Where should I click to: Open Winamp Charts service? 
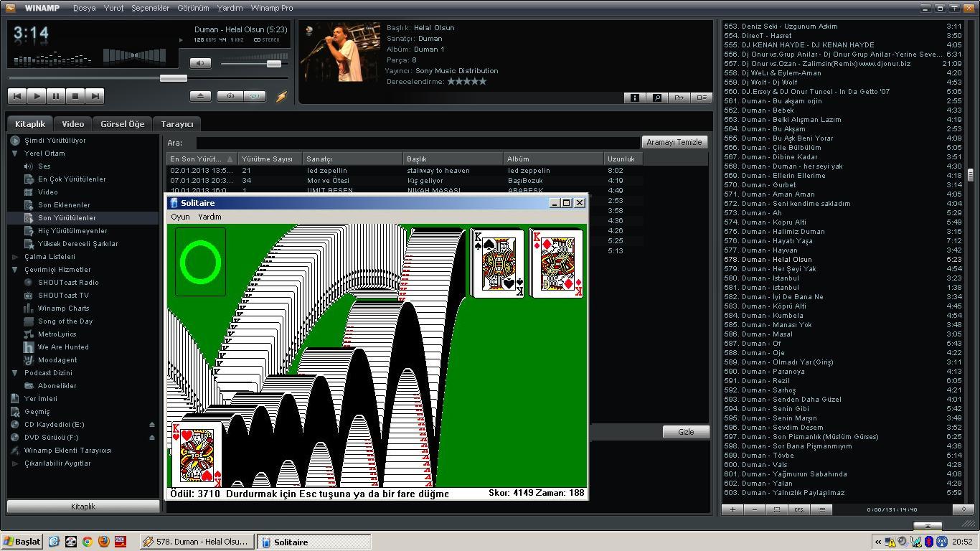[63, 309]
